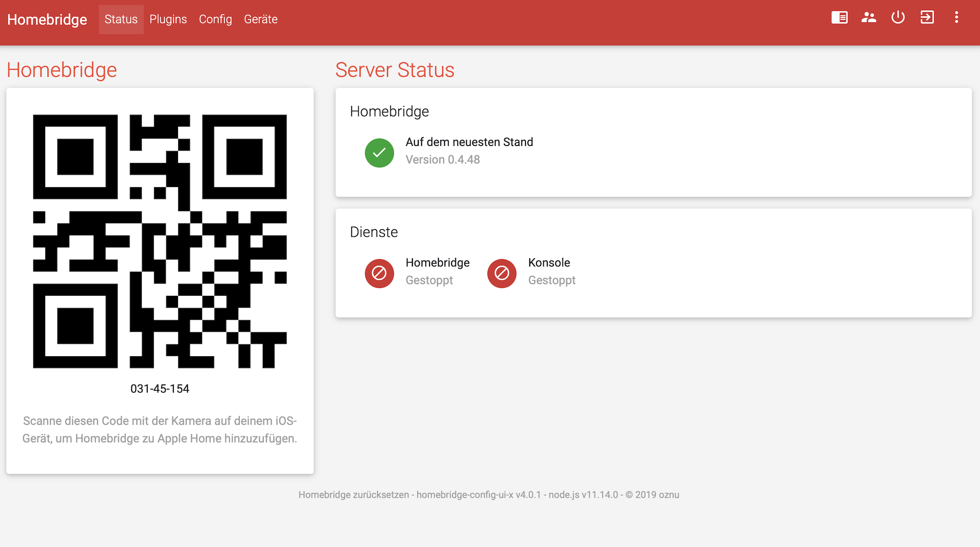Viewport: 980px width, 547px height.
Task: Click the green up-to-date checkmark icon
Action: pos(379,153)
